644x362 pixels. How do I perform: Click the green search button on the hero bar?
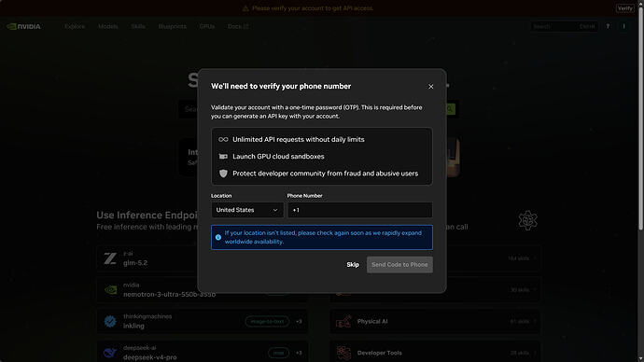(450, 109)
